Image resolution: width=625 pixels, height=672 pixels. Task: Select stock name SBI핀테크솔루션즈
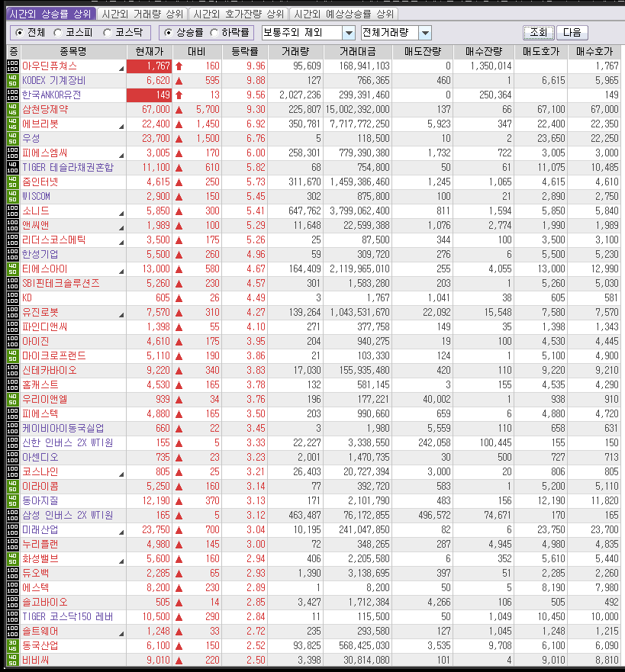tap(61, 283)
